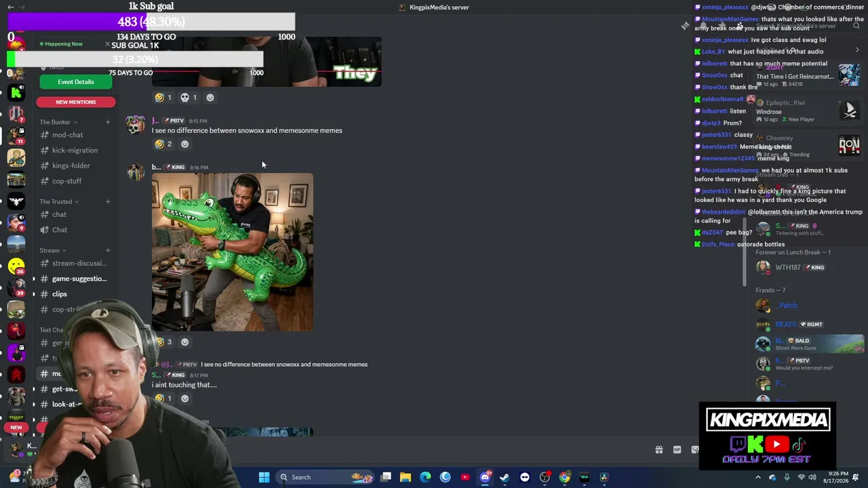Image resolution: width=868 pixels, height=488 pixels.
Task: Create channel in The Trusted category
Action: click(108, 201)
